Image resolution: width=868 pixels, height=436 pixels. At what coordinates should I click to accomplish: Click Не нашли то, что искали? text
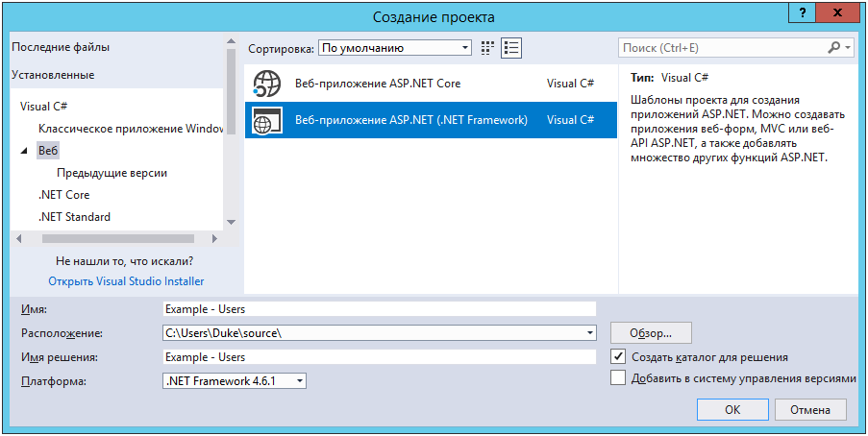pyautogui.click(x=125, y=260)
